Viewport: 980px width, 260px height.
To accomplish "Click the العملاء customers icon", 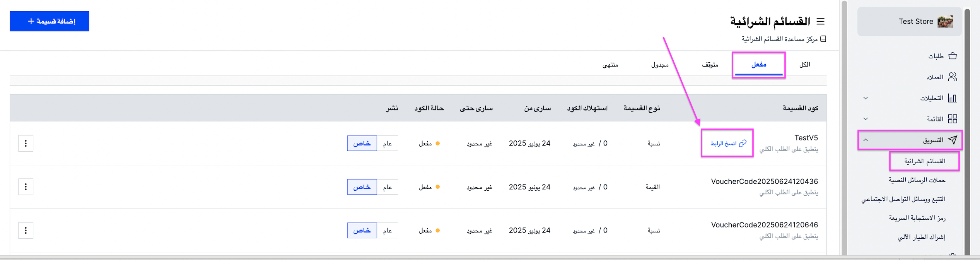I will pos(953,77).
